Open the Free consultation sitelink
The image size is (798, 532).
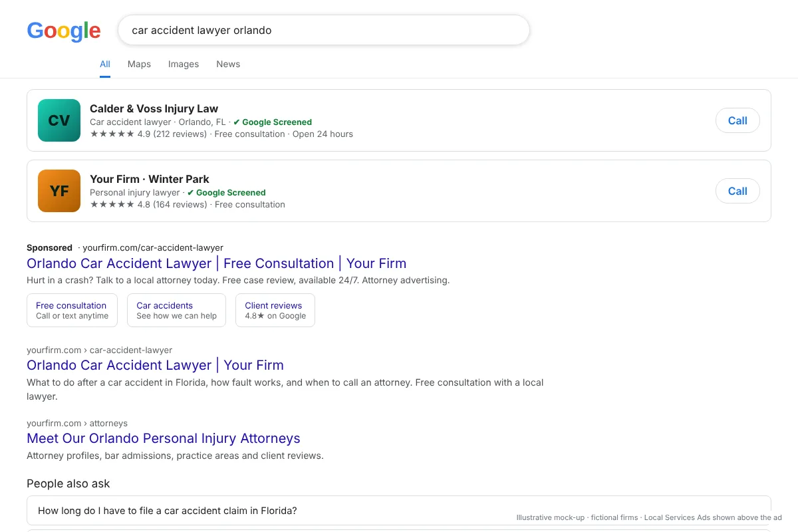(72, 311)
